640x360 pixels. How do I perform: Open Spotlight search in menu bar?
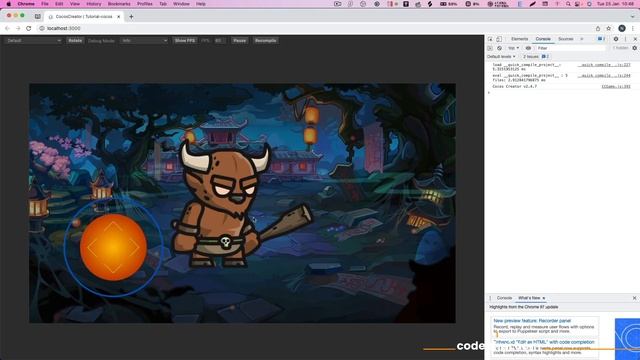coord(568,4)
